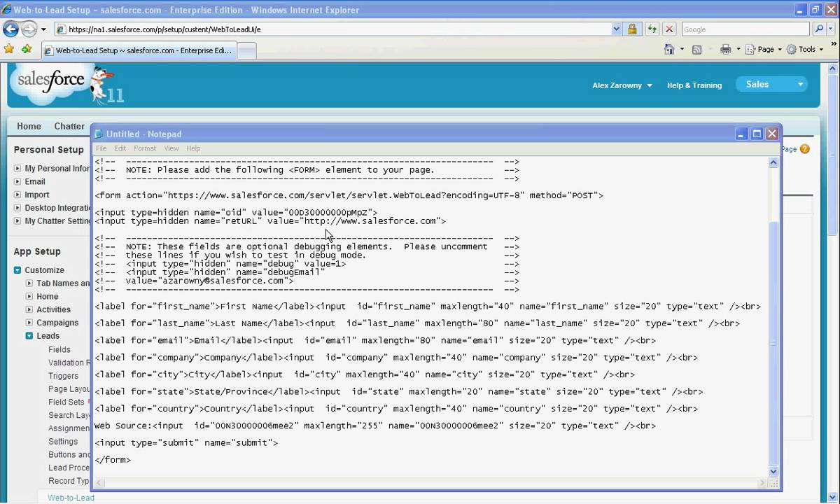Click the browser Home icon

pos(669,49)
